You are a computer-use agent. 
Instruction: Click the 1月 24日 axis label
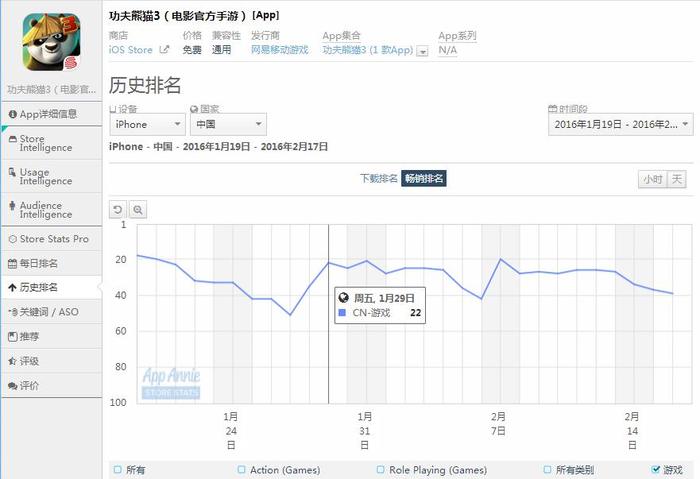pyautogui.click(x=231, y=431)
